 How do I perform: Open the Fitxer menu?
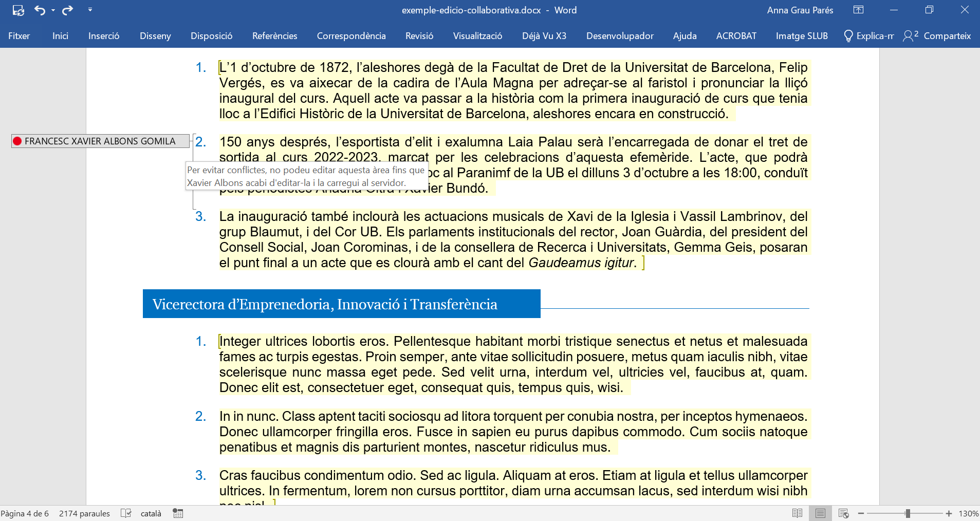[19, 36]
